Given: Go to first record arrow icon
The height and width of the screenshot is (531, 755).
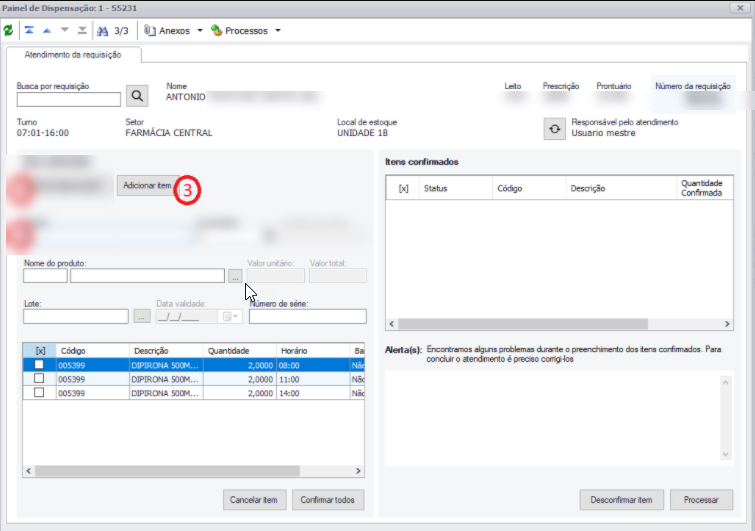Looking at the screenshot, I should click(29, 30).
